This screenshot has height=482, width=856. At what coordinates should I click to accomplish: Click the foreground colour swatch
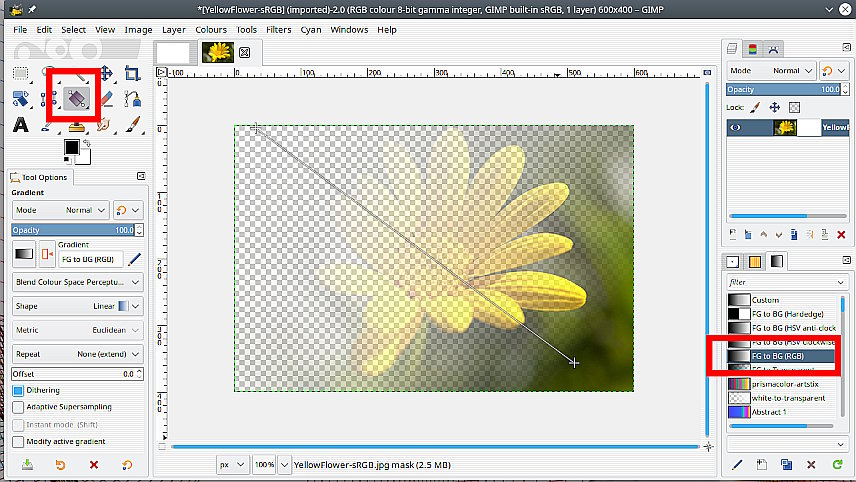coord(72,147)
